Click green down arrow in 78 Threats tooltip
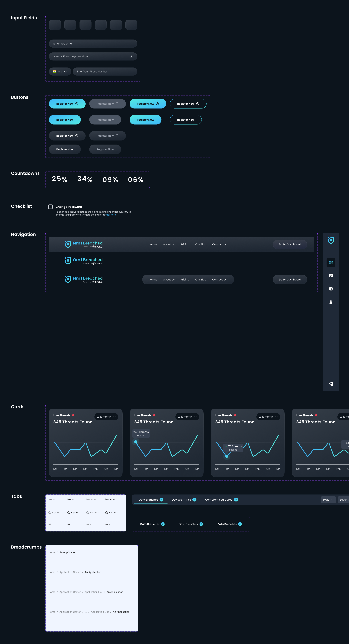Viewport: 349px width, 644px height. [226, 446]
